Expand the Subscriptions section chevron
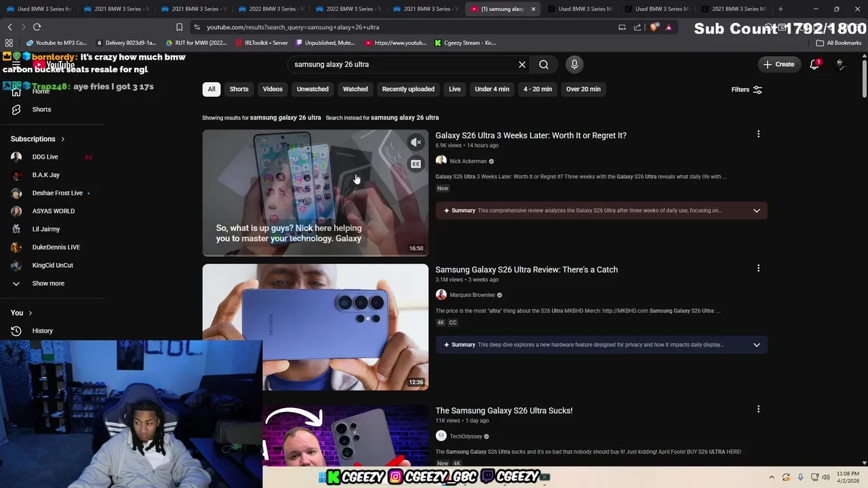 click(x=63, y=139)
